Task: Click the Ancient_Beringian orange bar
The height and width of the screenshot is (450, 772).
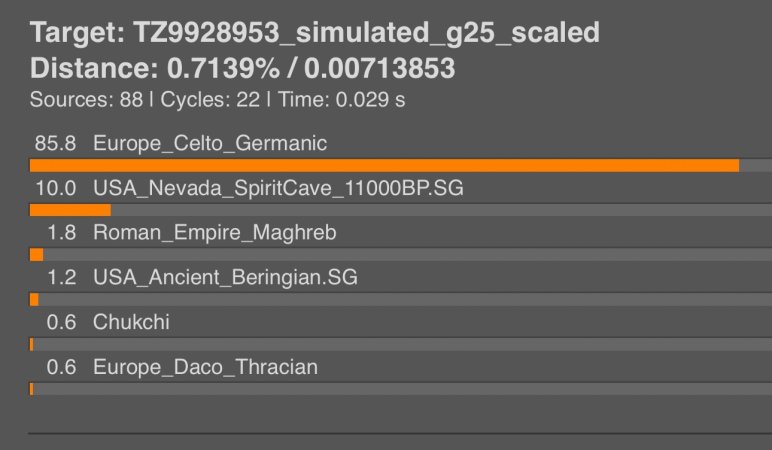Action: [34, 299]
